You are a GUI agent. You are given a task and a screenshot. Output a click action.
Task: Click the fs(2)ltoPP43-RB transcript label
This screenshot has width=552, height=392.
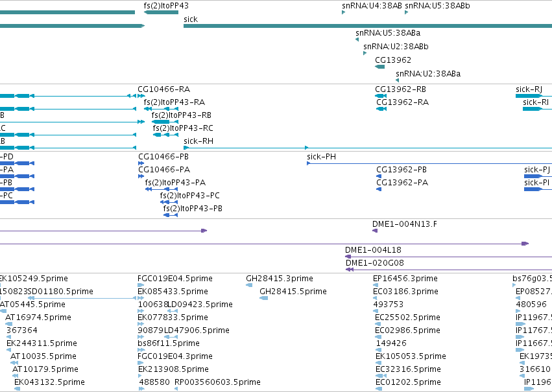pos(182,115)
